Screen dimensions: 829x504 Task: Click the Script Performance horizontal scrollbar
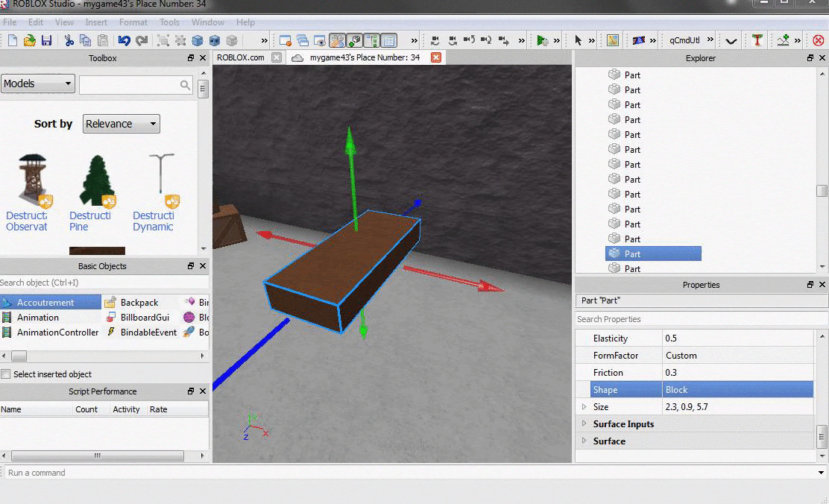point(97,456)
